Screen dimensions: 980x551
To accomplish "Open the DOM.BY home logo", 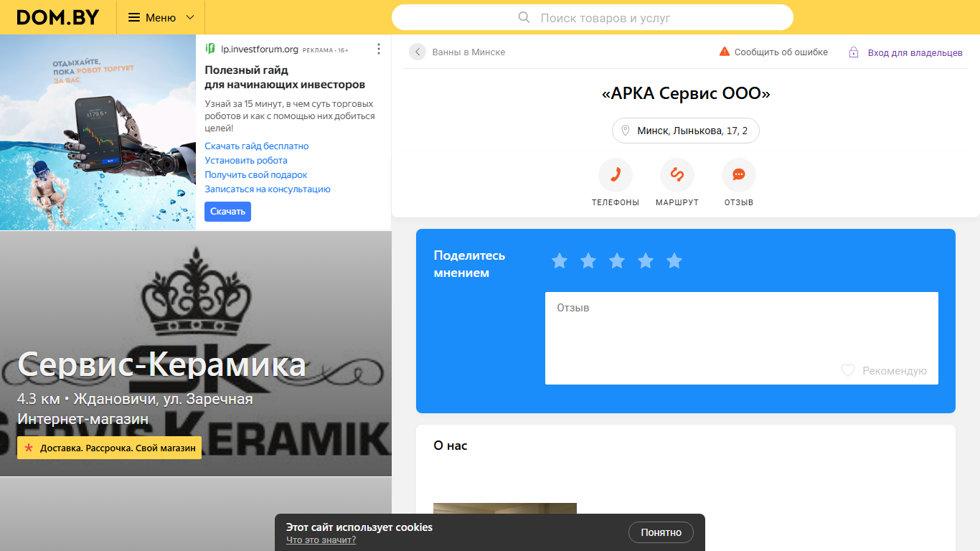I will pos(57,17).
